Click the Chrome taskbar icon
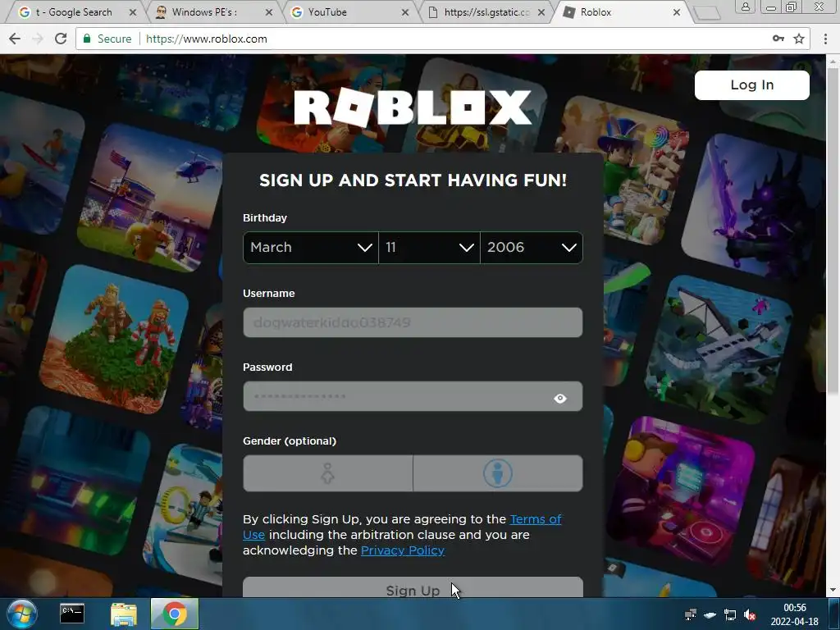Image resolution: width=840 pixels, height=630 pixels. click(x=174, y=614)
